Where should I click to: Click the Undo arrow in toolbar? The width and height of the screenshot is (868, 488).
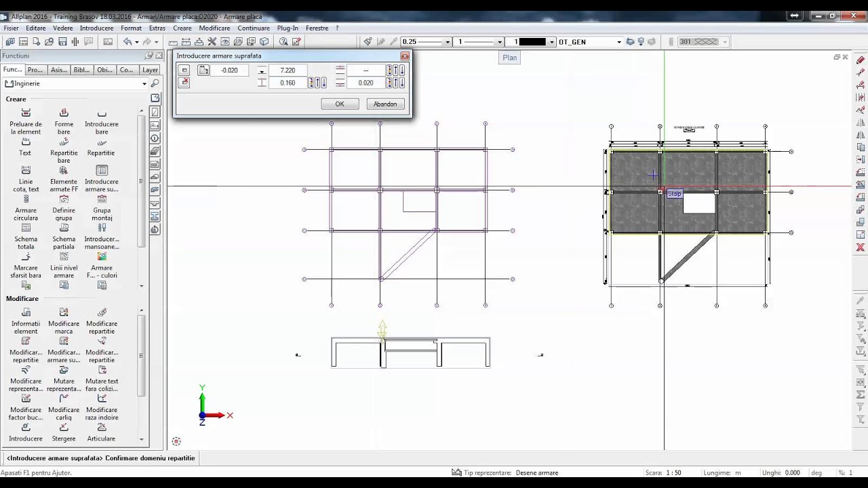pyautogui.click(x=127, y=42)
